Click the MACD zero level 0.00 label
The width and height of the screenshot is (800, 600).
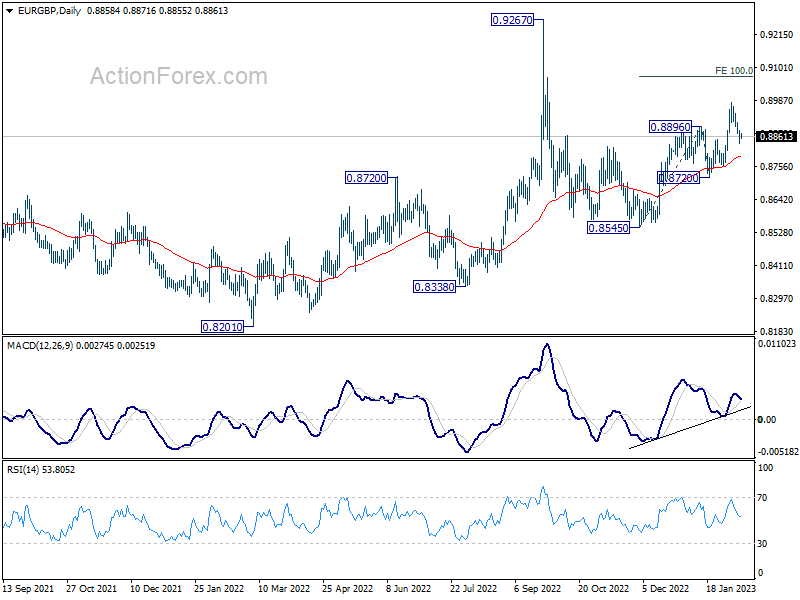767,419
